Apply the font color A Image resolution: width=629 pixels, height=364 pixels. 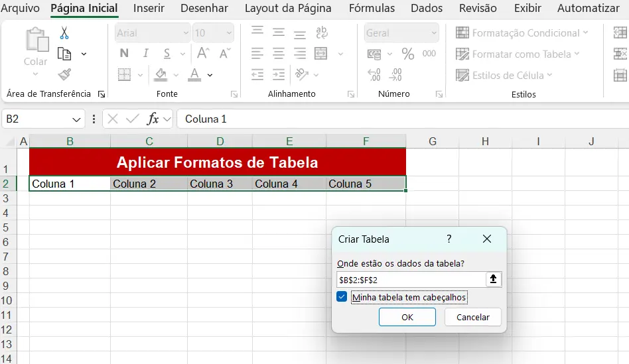tap(194, 74)
